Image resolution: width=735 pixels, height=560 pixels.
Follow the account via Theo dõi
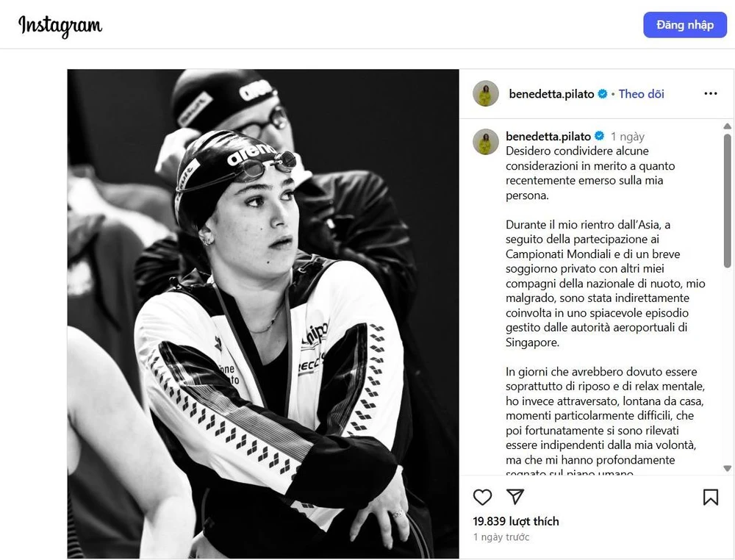click(x=641, y=94)
